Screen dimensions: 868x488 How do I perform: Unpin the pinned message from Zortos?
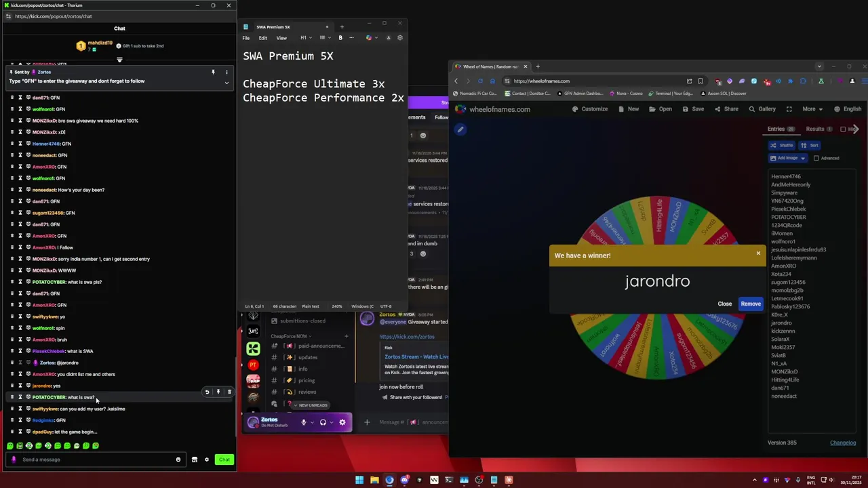point(213,72)
